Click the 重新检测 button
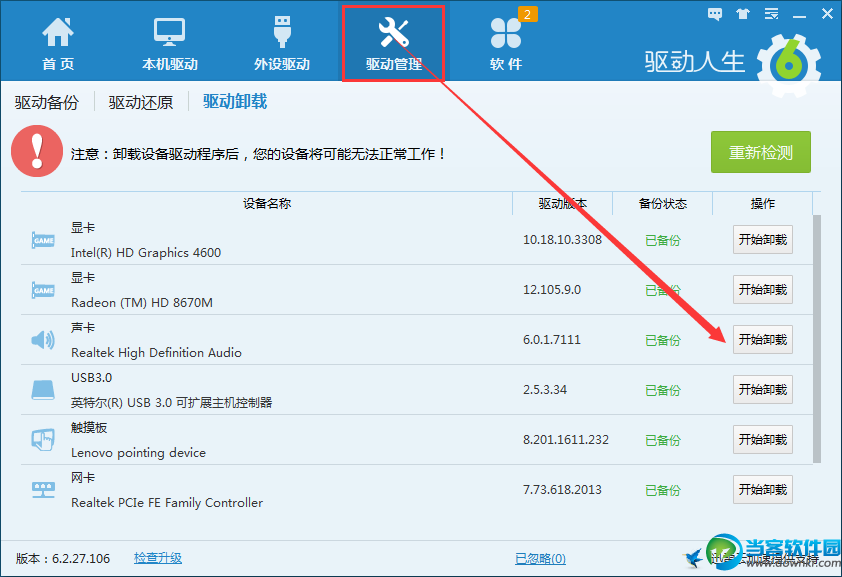The height and width of the screenshot is (577, 842). (x=761, y=152)
